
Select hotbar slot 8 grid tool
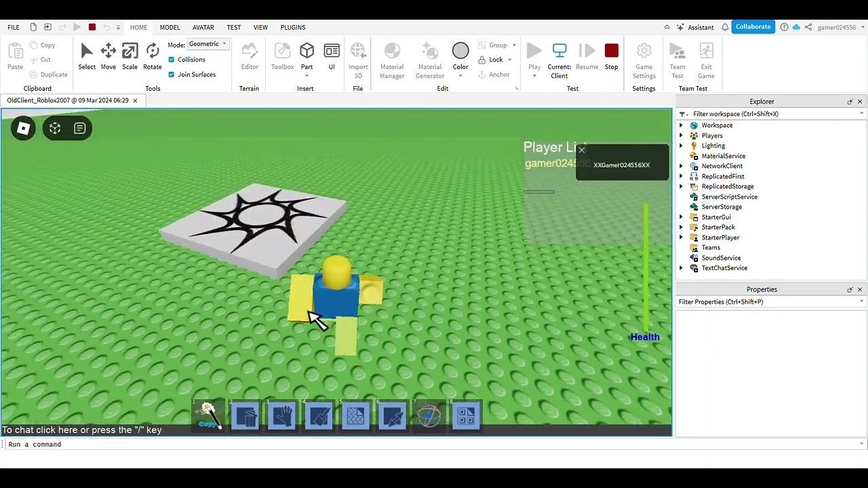465,415
